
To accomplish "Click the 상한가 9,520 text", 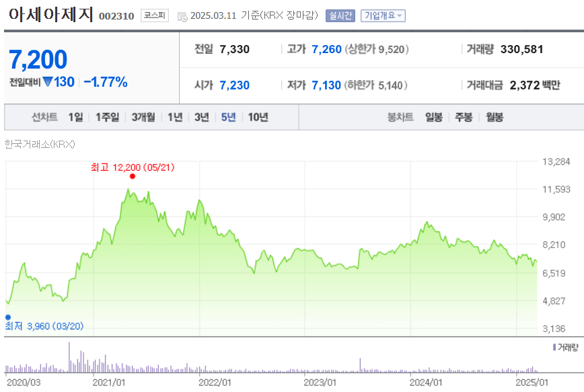I will tap(377, 49).
